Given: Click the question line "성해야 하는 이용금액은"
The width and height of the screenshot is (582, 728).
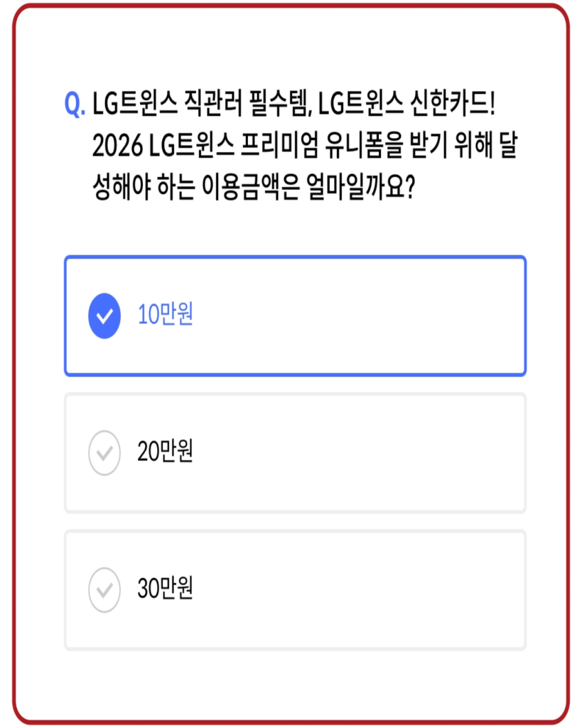Looking at the screenshot, I should tap(254, 188).
